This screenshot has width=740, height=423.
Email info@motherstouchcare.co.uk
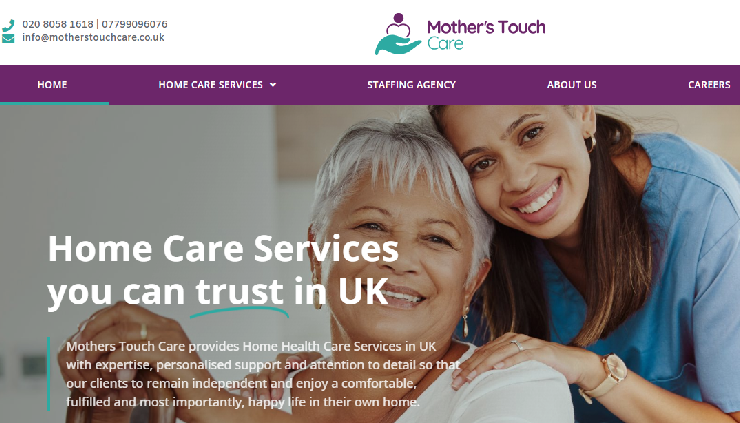93,37
